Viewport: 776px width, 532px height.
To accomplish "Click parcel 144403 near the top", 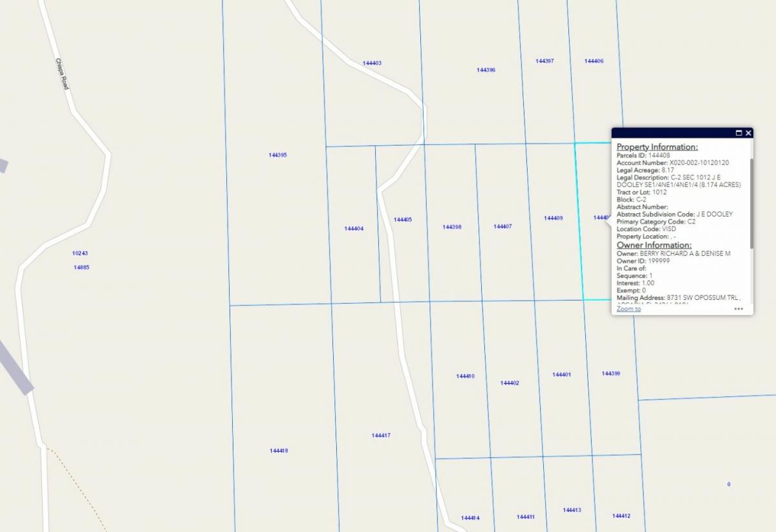I will click(372, 63).
